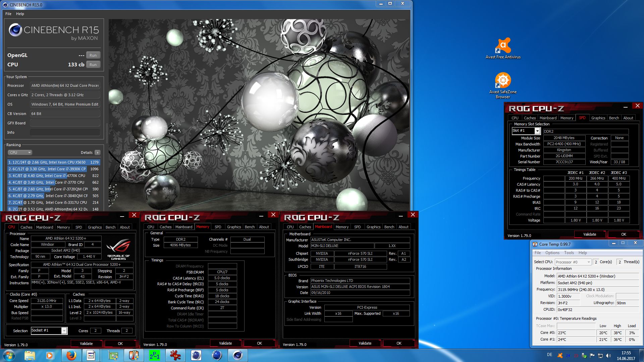The width and height of the screenshot is (644, 362).
Task: Open the Core Temp Options menu
Action: 552,253
